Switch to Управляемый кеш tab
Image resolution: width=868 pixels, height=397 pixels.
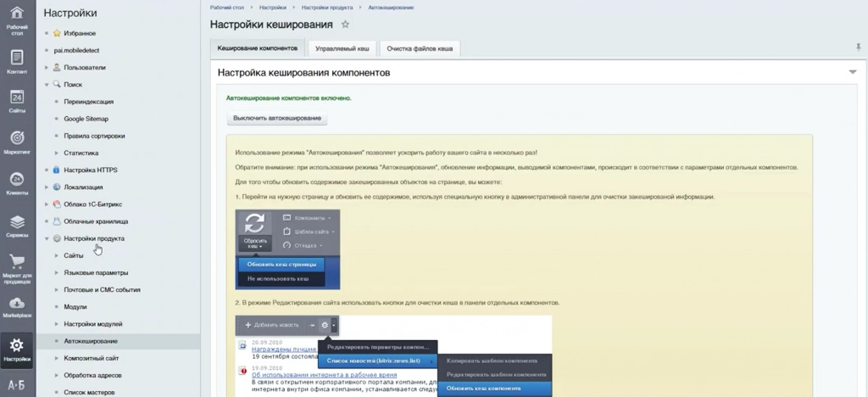[x=342, y=48]
